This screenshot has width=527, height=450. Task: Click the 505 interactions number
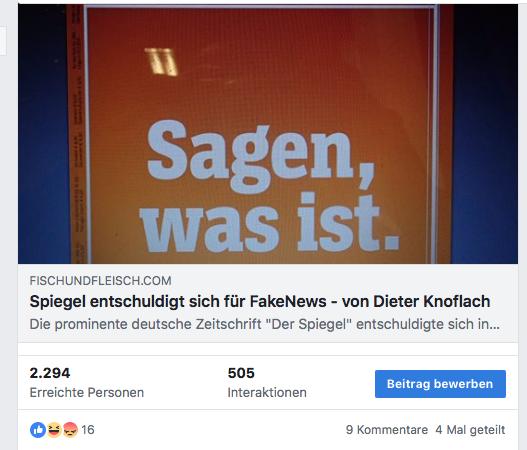241,373
